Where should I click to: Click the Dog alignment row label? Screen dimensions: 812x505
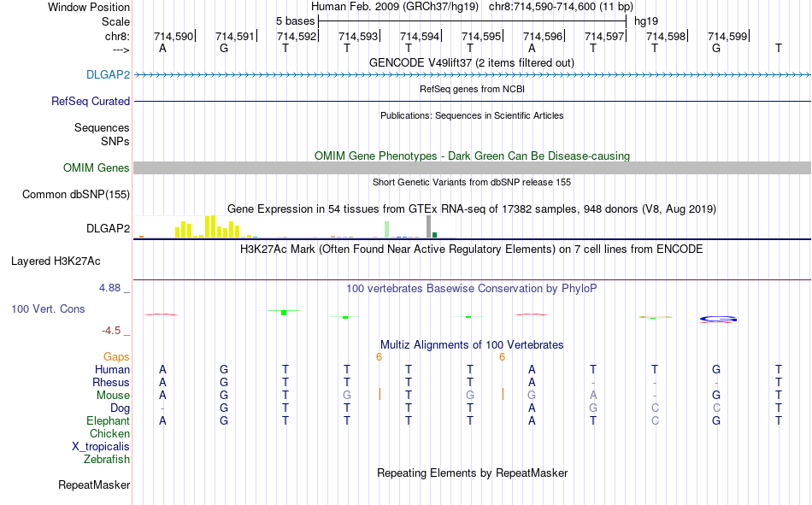[120, 408]
